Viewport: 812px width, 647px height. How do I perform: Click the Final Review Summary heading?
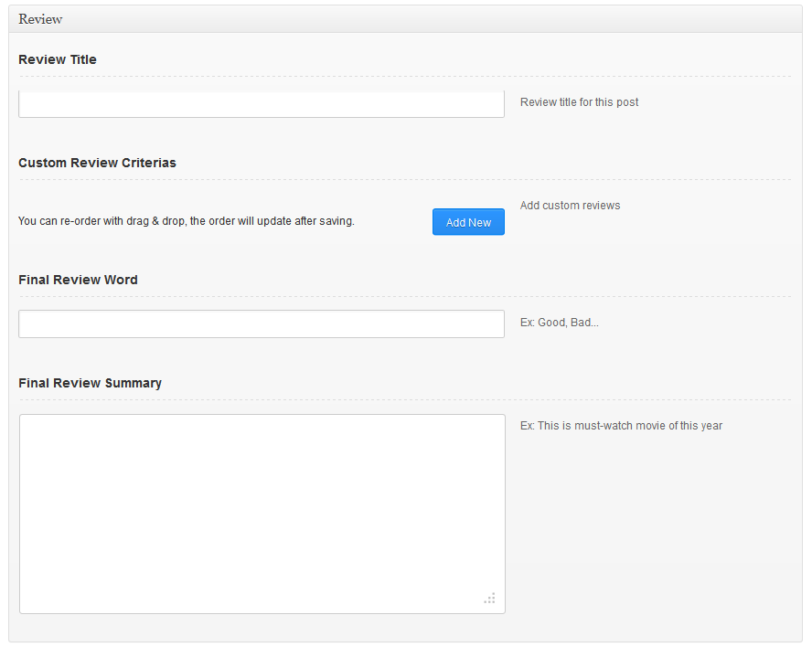(90, 383)
